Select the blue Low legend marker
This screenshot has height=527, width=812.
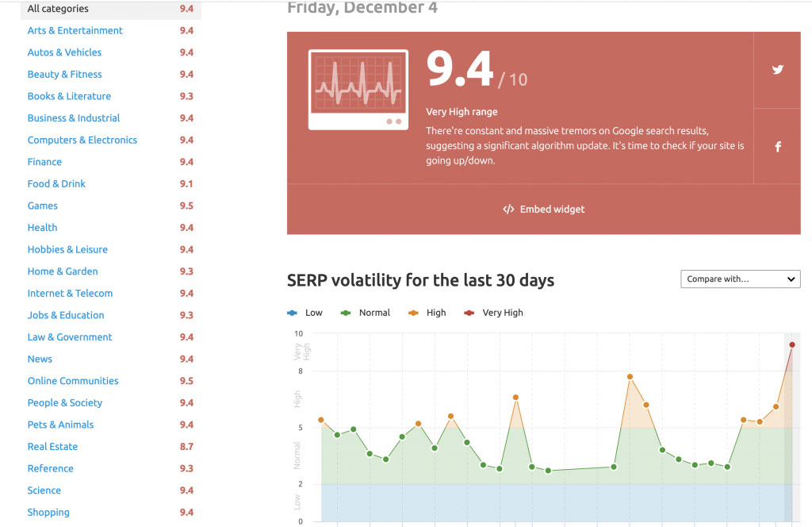click(292, 313)
